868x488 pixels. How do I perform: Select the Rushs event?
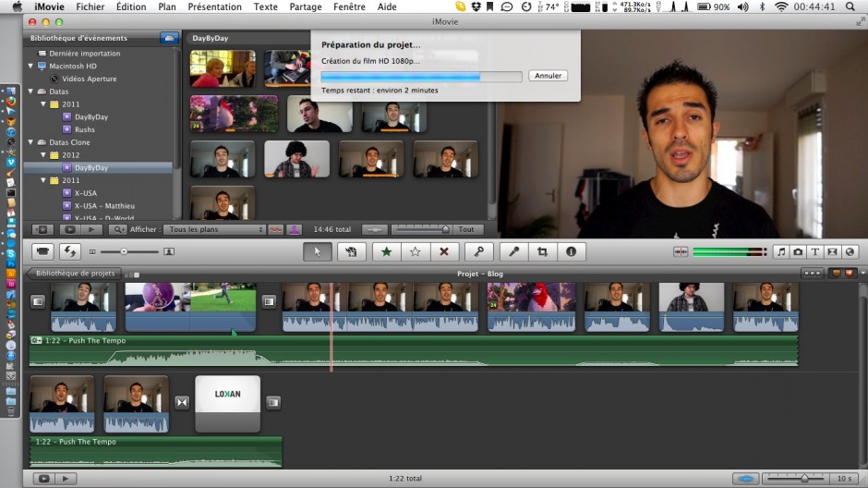85,129
